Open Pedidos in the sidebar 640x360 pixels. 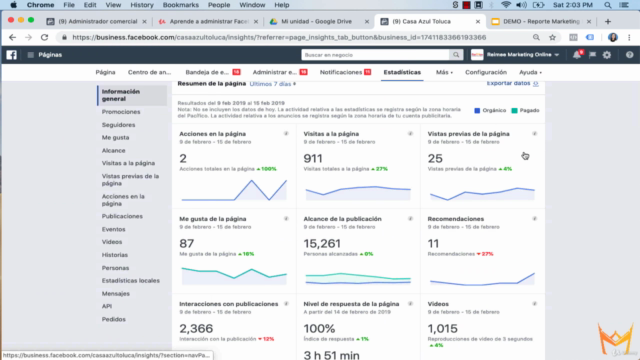coord(113,319)
